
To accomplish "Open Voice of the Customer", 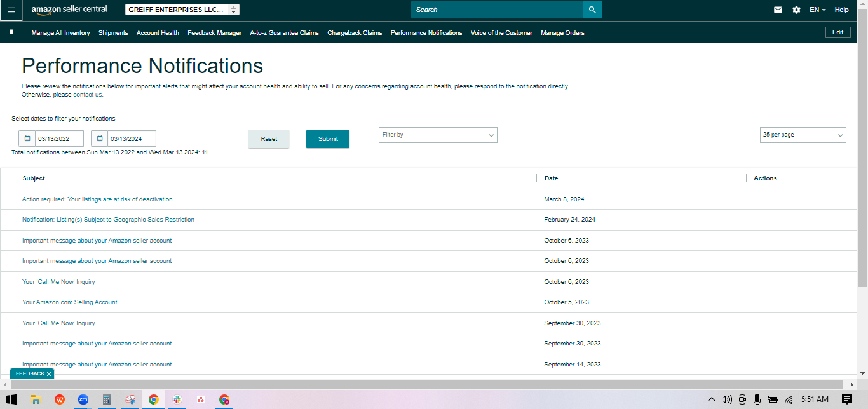I will (x=501, y=32).
